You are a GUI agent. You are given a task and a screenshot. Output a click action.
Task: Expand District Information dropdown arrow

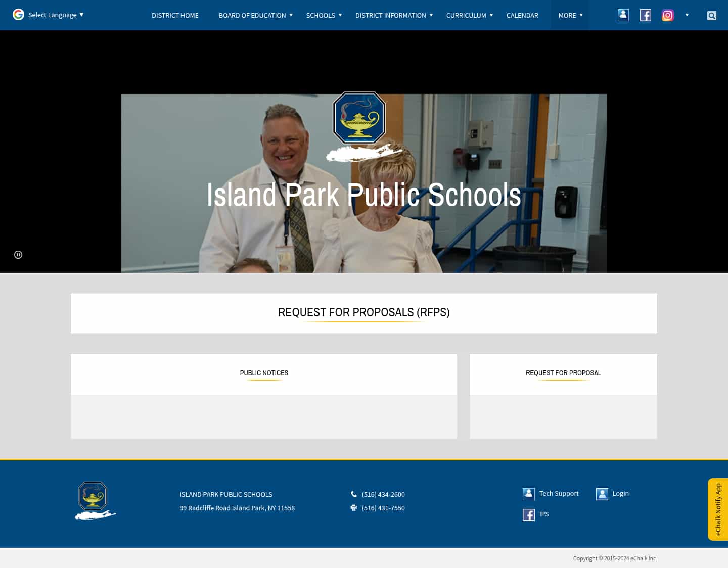coord(431,15)
